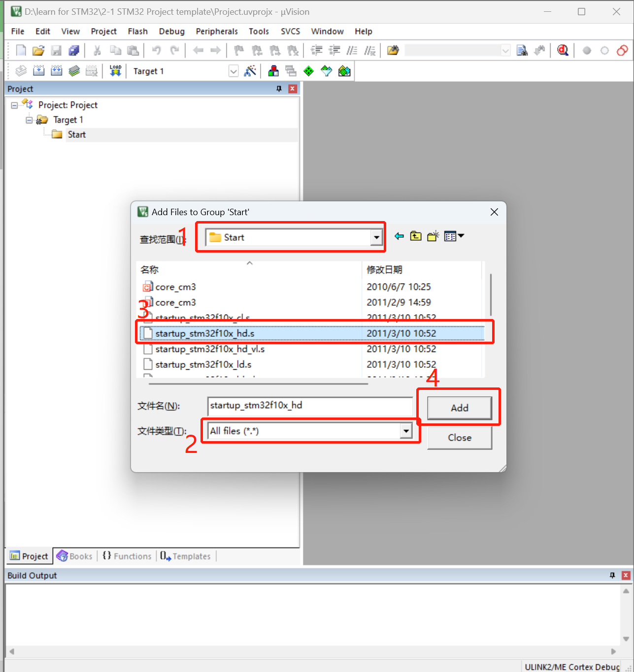The height and width of the screenshot is (672, 634).
Task: Open the Project menu
Action: point(103,32)
